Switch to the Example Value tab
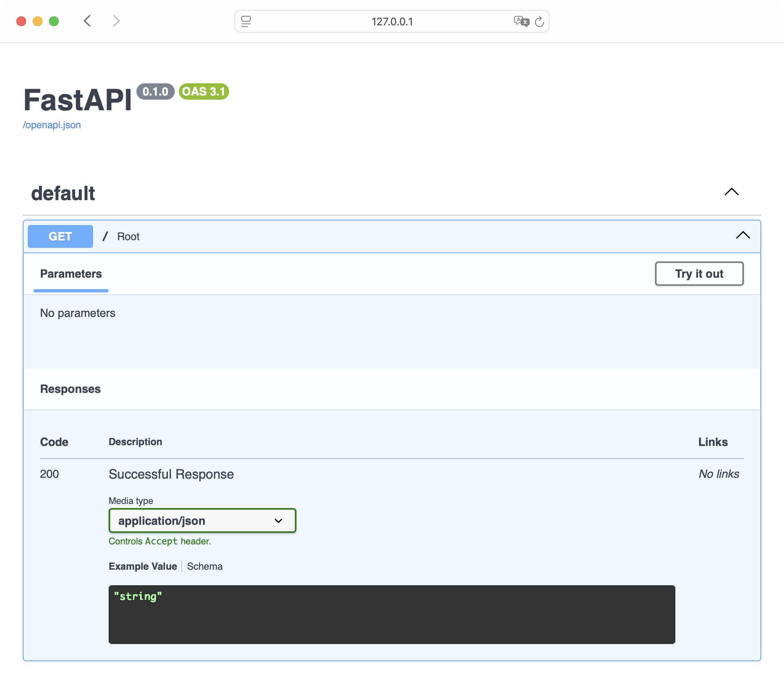This screenshot has width=784, height=682. [143, 566]
